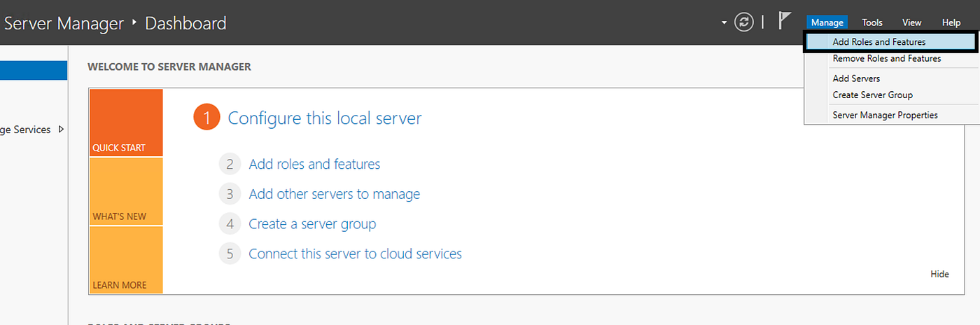Viewport: 980px width, 325px height.
Task: Open the View menu
Action: click(911, 23)
